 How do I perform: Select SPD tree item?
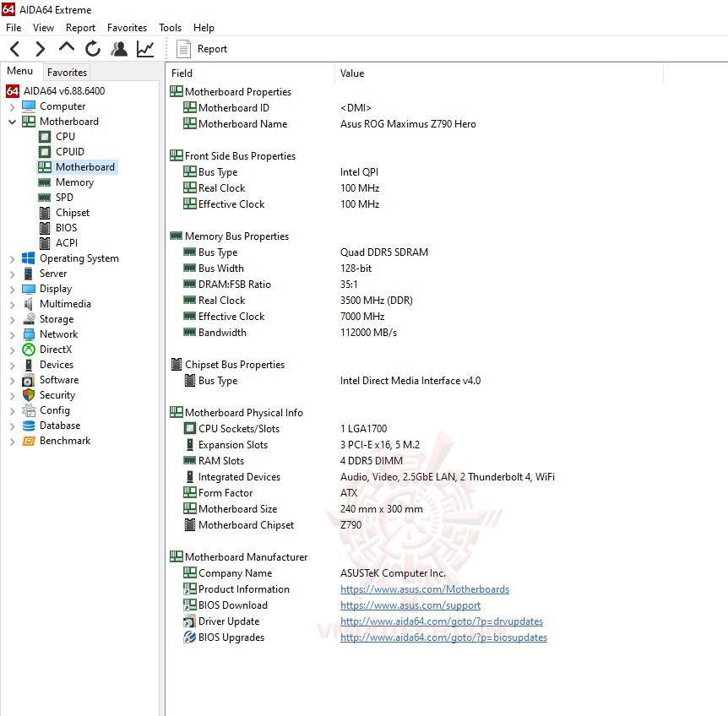[x=64, y=198]
